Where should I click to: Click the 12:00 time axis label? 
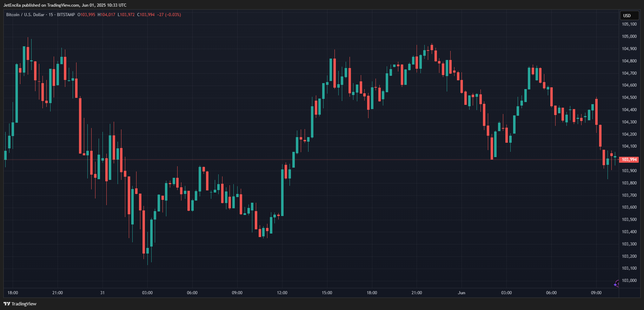[x=282, y=293]
